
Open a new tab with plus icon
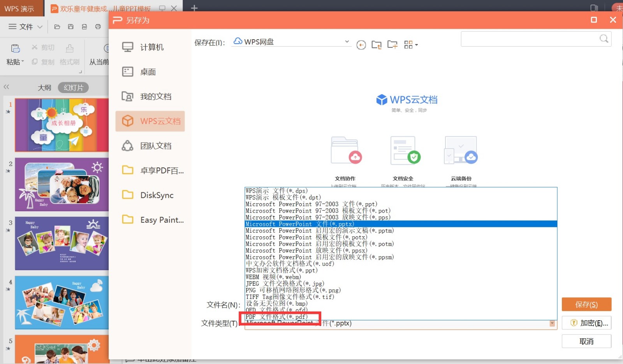tap(194, 8)
